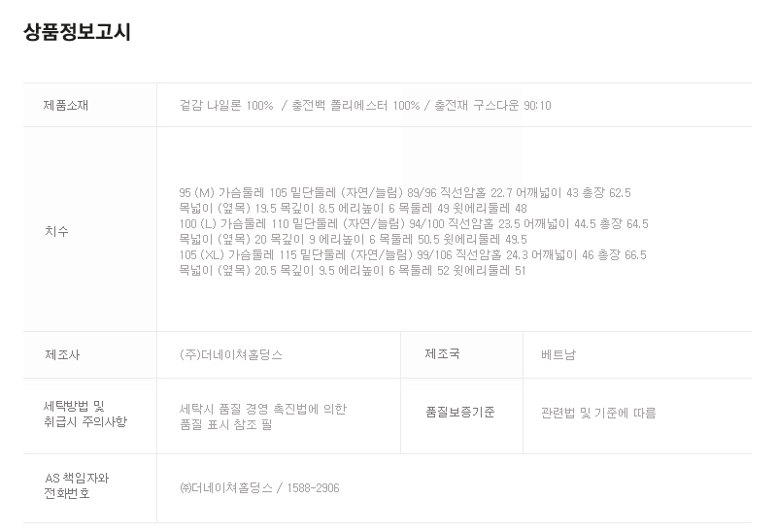Click the 95 (M) 가슴둘레 105 size line
Image resolution: width=777 pixels, height=532 pixels.
[x=405, y=193]
